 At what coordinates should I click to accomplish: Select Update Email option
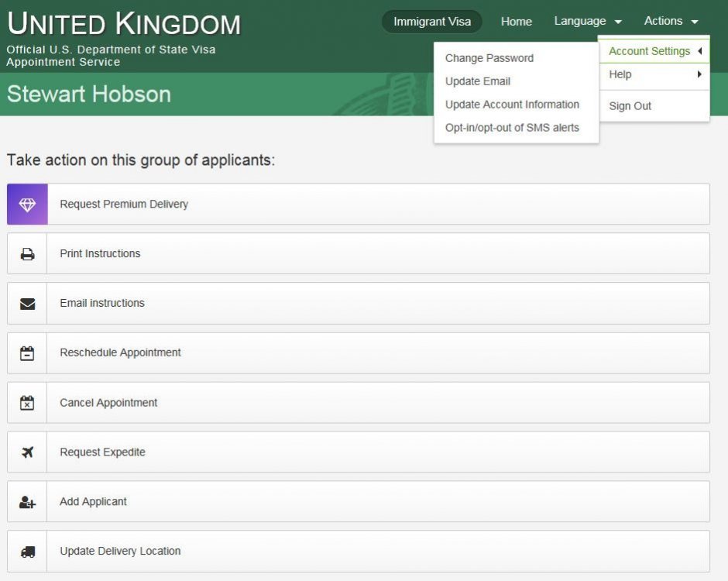click(x=477, y=81)
